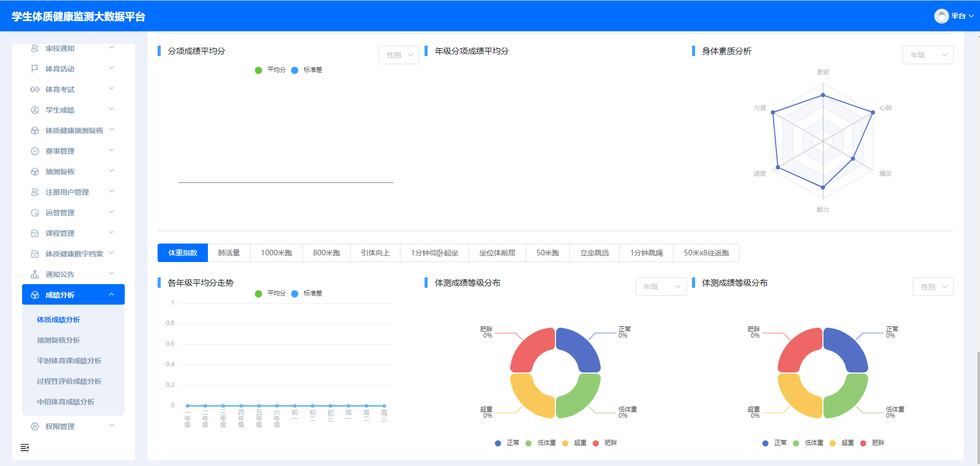
Task: Switch to the 坐位体前屈 tab
Action: [x=497, y=253]
